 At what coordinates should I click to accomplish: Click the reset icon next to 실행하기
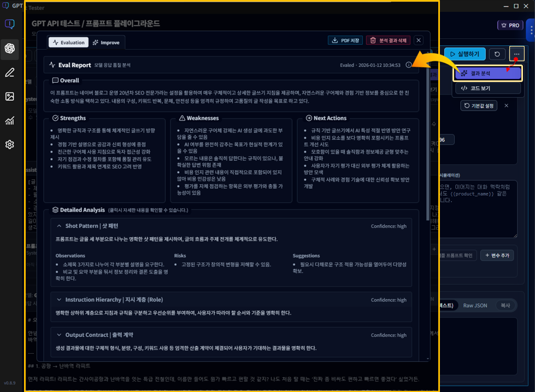point(497,54)
